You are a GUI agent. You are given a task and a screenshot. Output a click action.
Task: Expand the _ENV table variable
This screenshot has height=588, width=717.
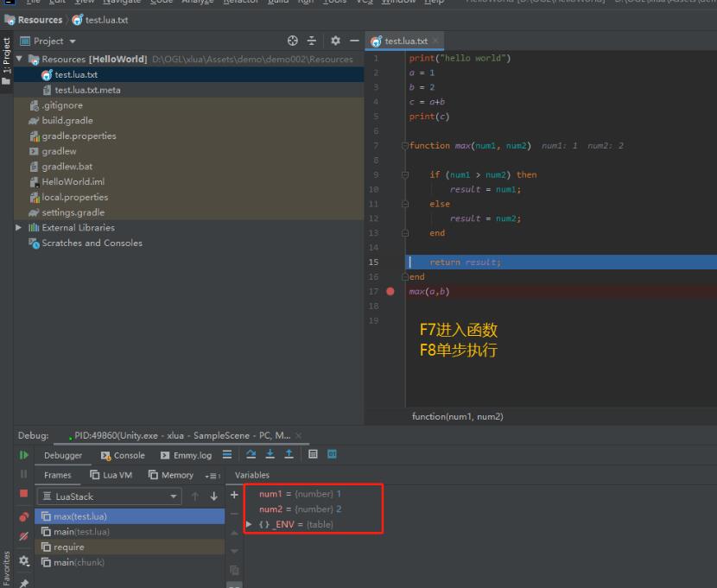click(x=249, y=524)
